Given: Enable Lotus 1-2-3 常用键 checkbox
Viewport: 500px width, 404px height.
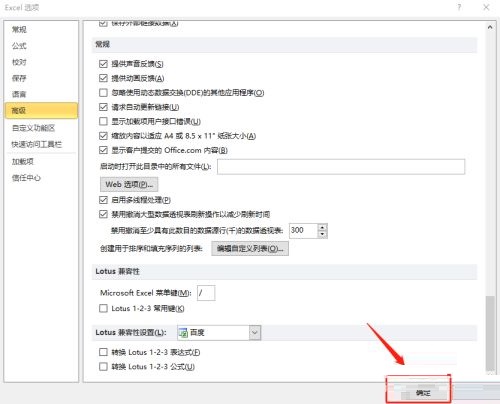Looking at the screenshot, I should [103, 308].
